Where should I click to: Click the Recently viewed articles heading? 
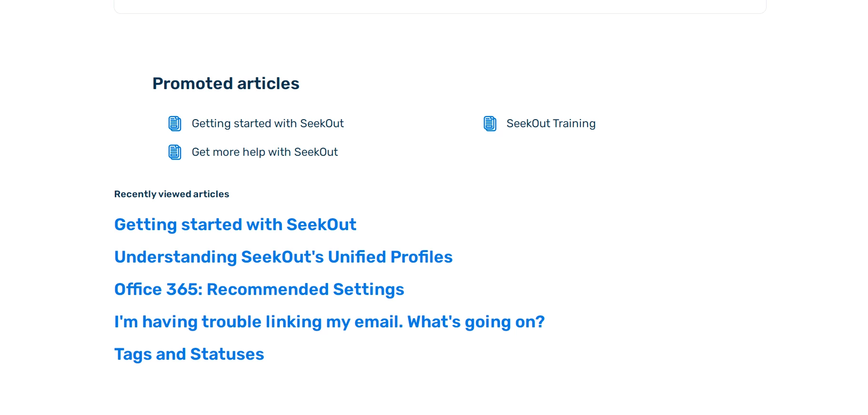pyautogui.click(x=171, y=194)
